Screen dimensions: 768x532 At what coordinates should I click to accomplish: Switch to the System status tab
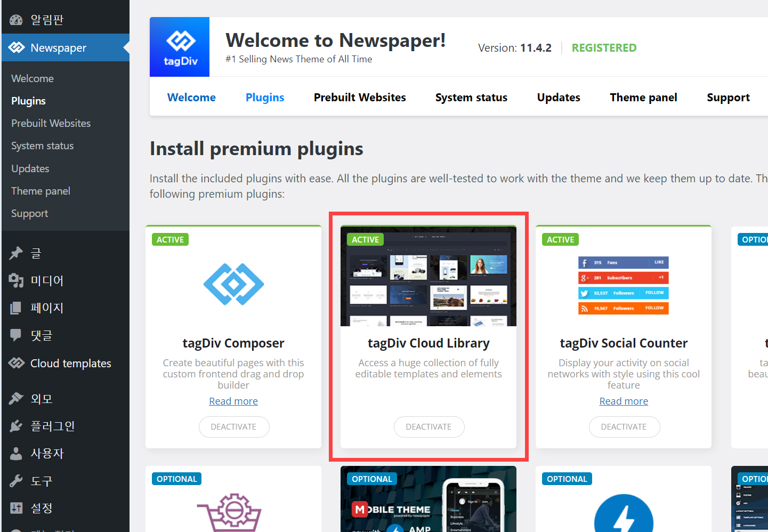click(x=471, y=98)
